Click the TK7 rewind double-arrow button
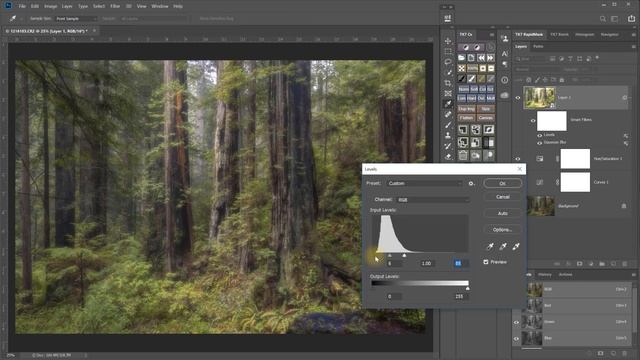640x360 pixels. click(x=481, y=58)
